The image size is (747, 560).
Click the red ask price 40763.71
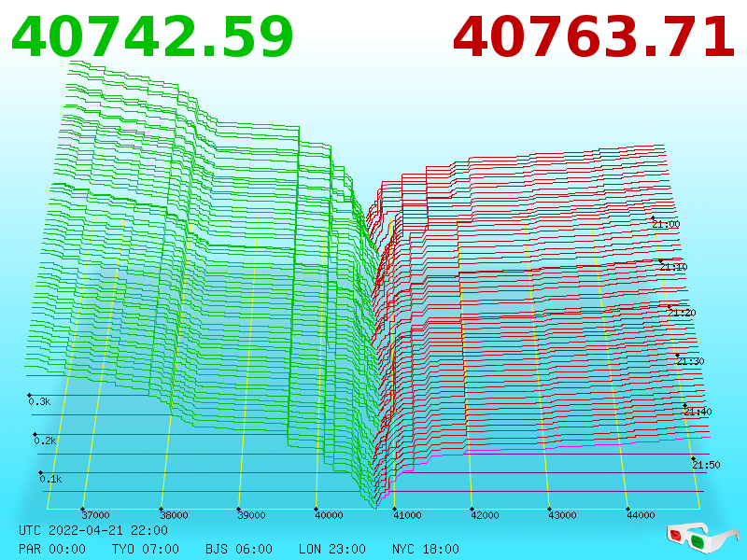click(594, 37)
